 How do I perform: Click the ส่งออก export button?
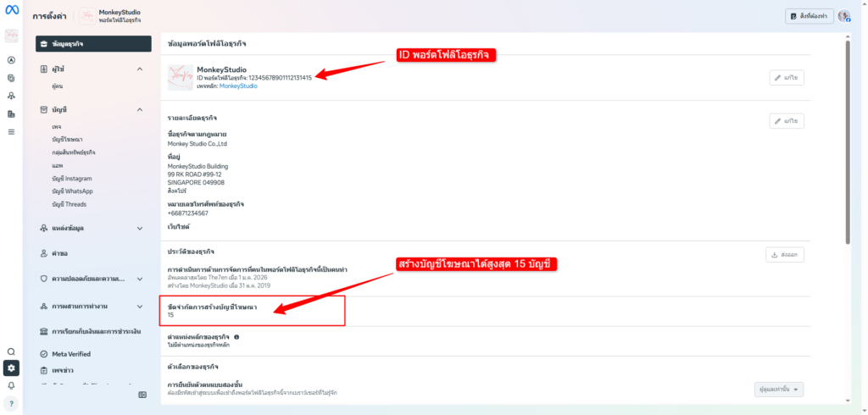click(785, 254)
